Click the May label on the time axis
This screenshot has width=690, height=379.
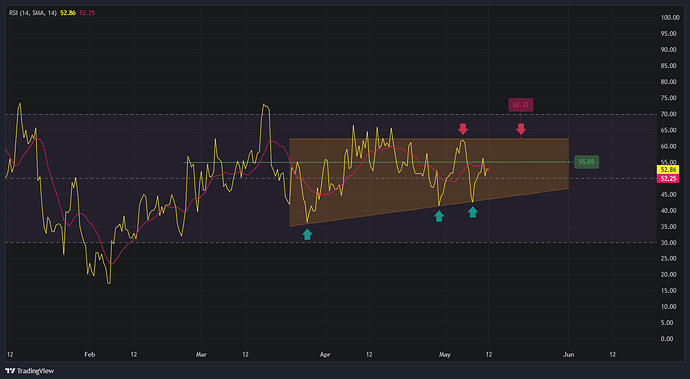pos(445,354)
